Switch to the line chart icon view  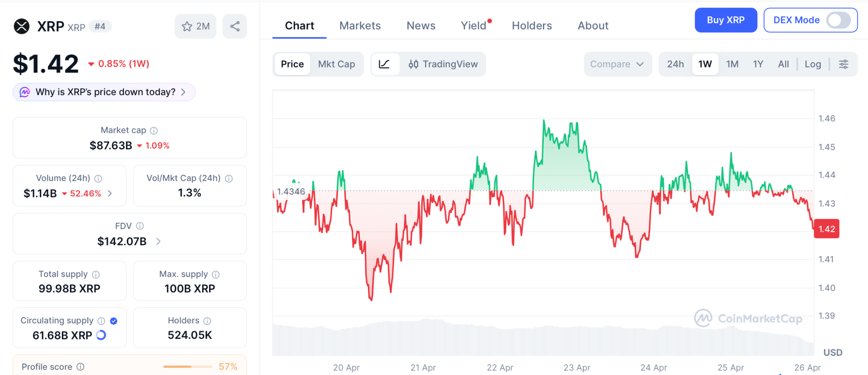point(384,64)
